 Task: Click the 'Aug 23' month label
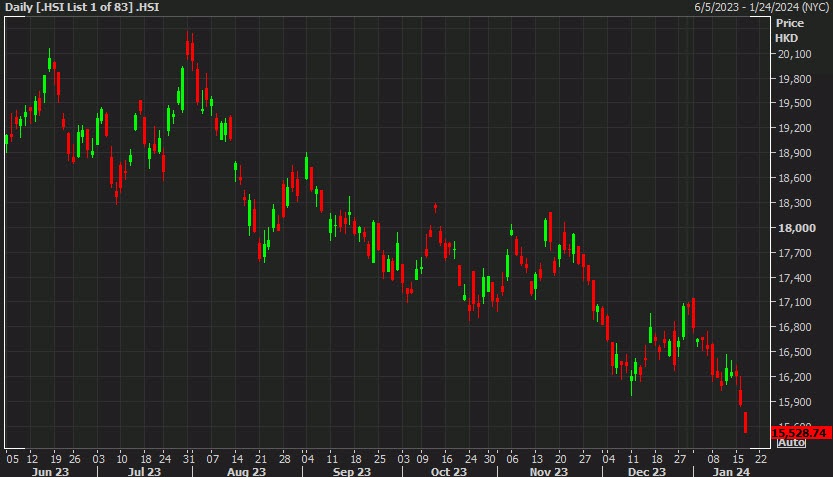pos(246,471)
